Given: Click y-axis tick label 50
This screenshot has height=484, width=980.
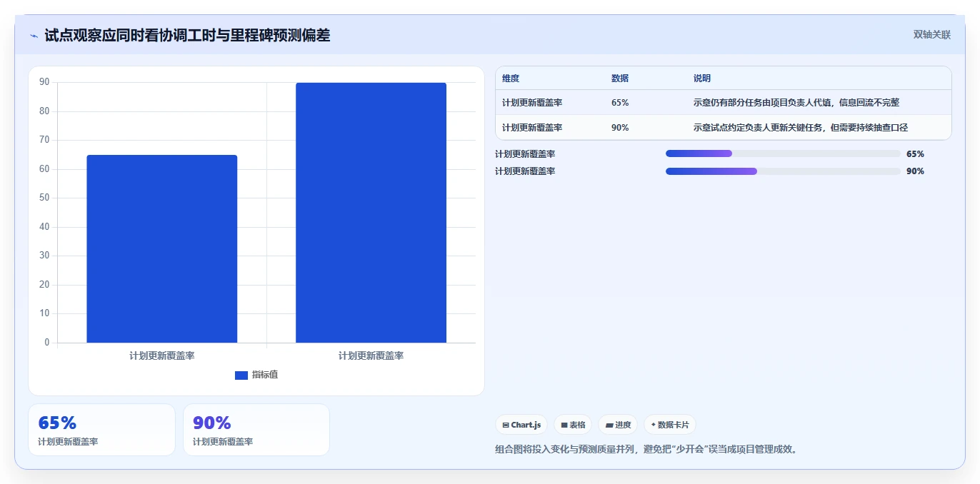Looking at the screenshot, I should 44,198.
